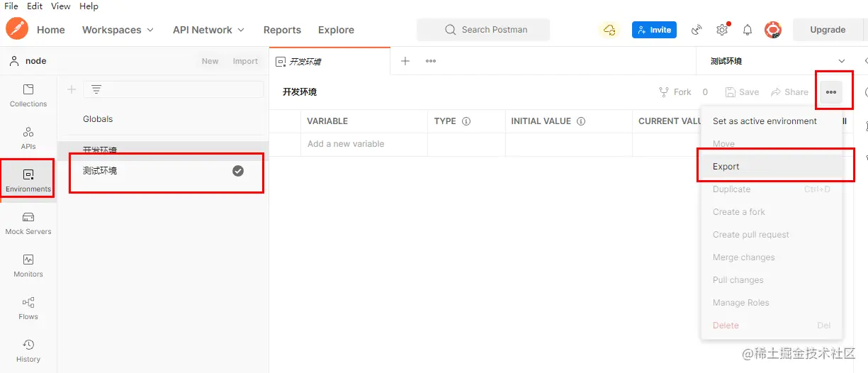Click the New button in workspace header

(210, 61)
